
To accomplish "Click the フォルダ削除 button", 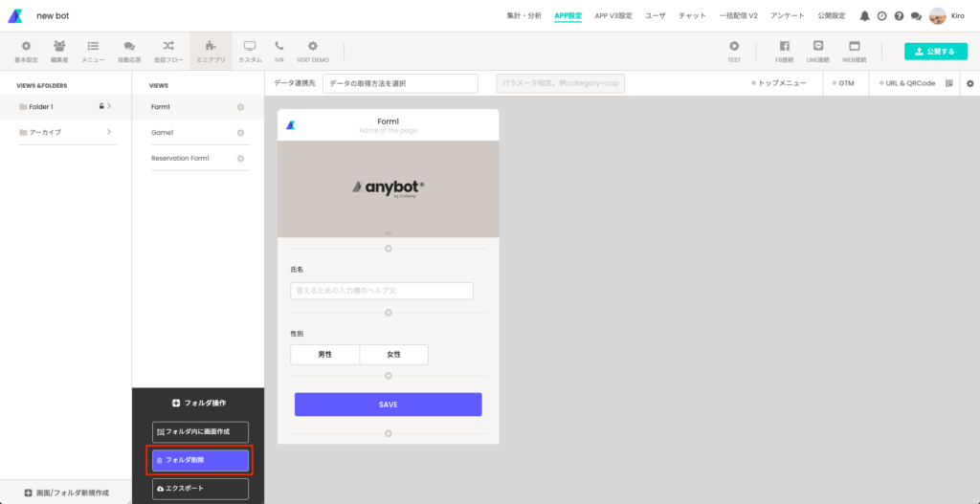I will tap(200, 460).
